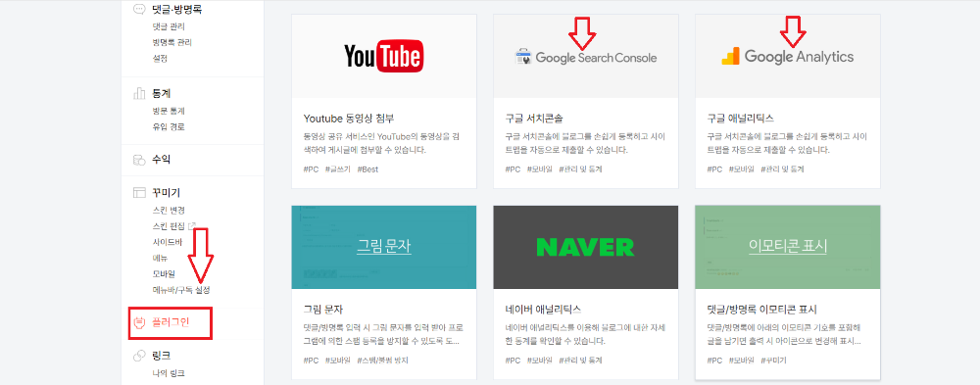
Task: Click the #Best tag on the Youtube card
Action: [368, 168]
